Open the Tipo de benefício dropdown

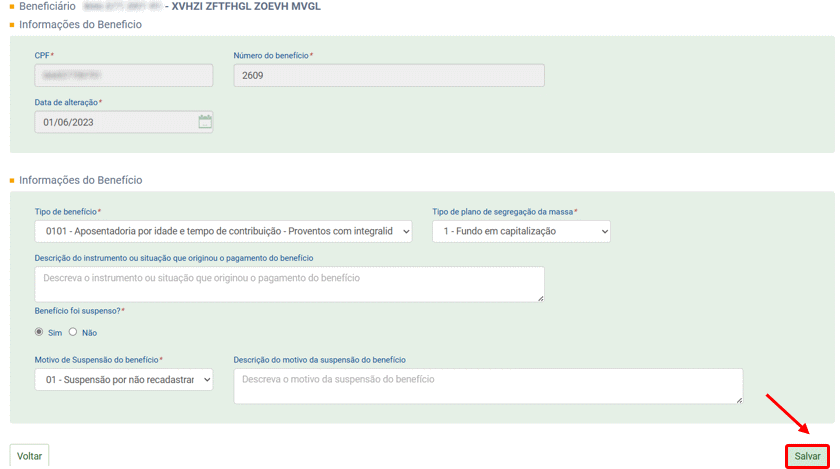(223, 231)
